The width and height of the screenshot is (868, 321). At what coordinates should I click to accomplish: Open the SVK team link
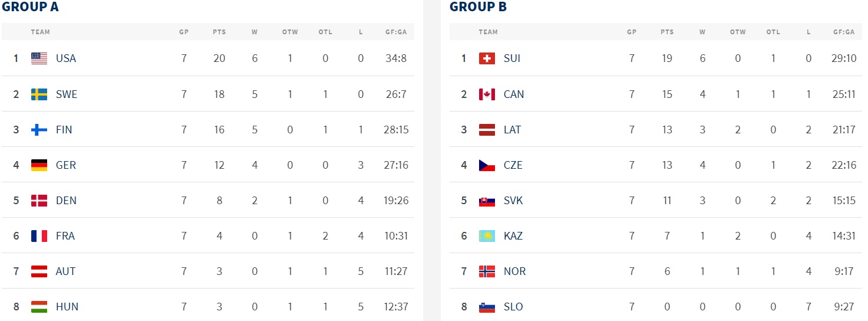pyautogui.click(x=513, y=201)
